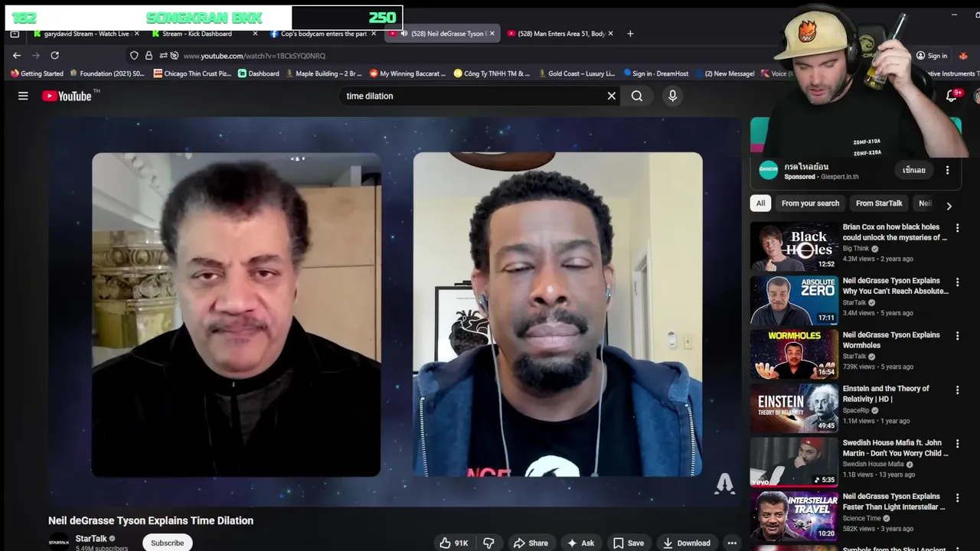
Task: Open the Wormholes video thumbnail
Action: click(x=794, y=354)
